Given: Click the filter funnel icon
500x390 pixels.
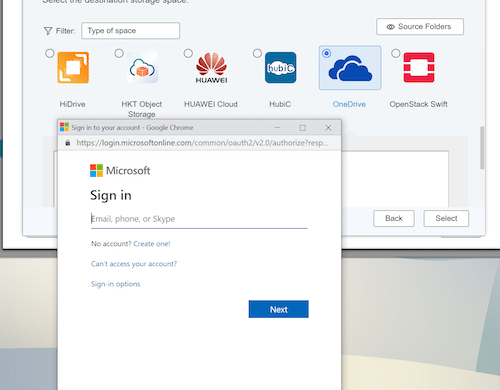Looking at the screenshot, I should (48, 31).
